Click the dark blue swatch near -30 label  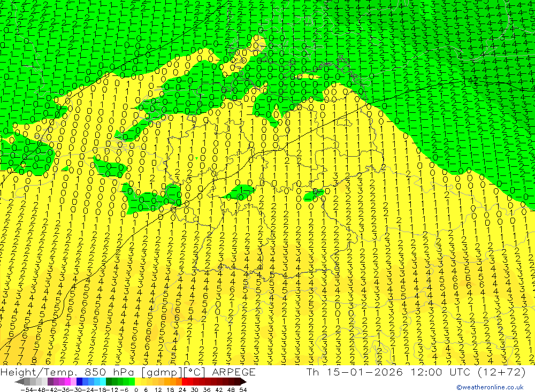79,382
